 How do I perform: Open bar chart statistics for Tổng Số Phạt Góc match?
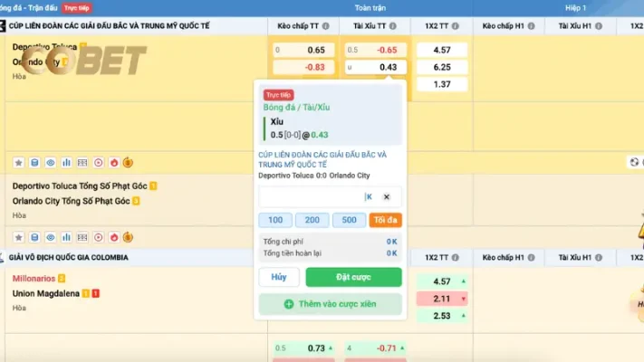[66, 237]
